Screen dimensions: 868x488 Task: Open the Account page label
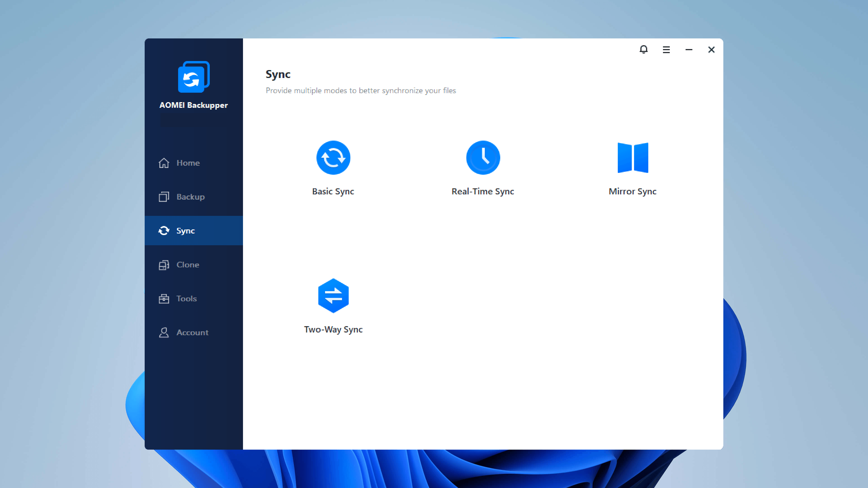click(192, 332)
